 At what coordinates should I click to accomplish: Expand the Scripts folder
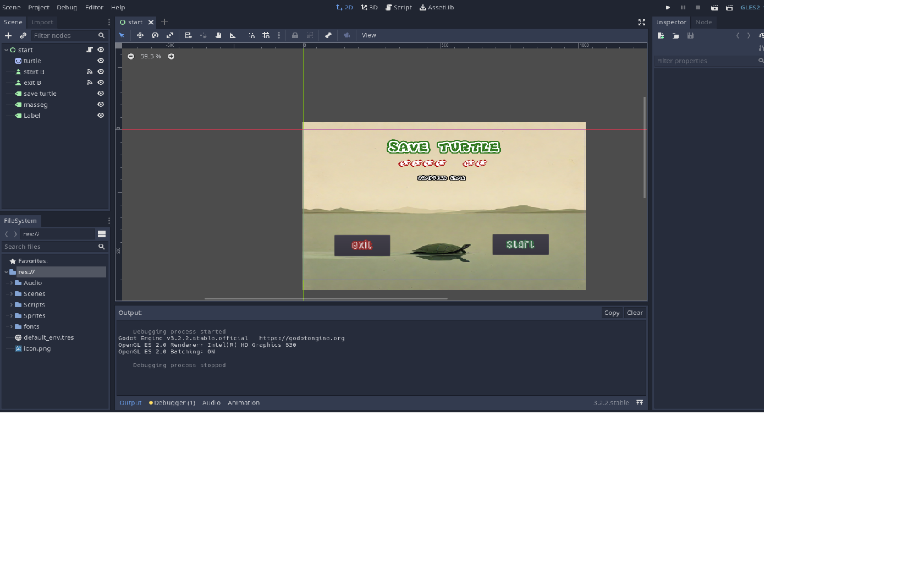tap(11, 304)
